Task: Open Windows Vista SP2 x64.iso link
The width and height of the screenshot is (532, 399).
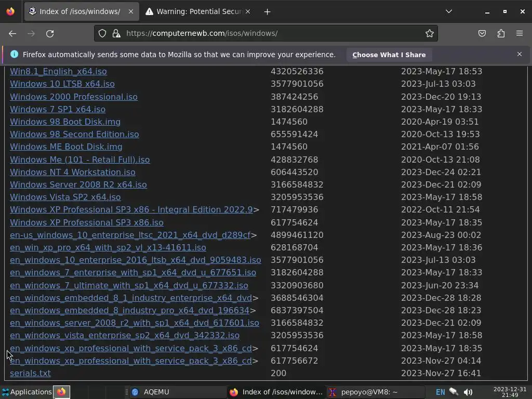Action: (65, 197)
